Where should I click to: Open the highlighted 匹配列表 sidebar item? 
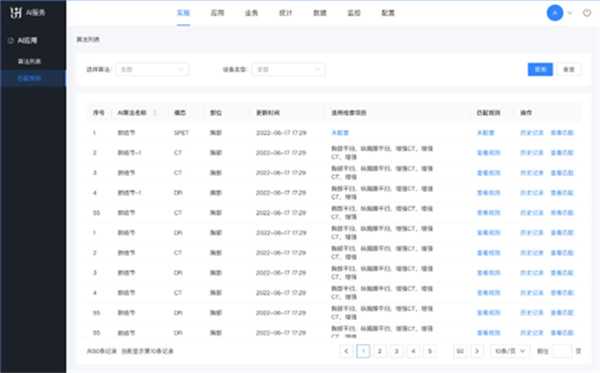(33, 78)
